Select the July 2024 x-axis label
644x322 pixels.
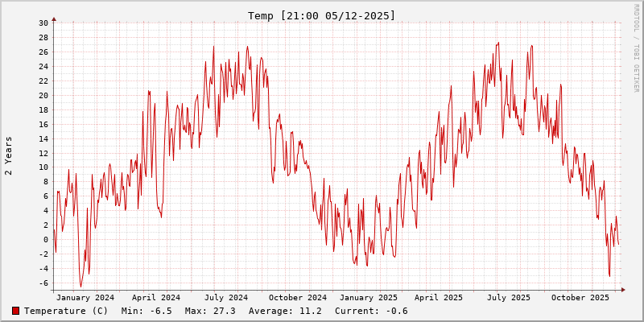click(x=226, y=298)
